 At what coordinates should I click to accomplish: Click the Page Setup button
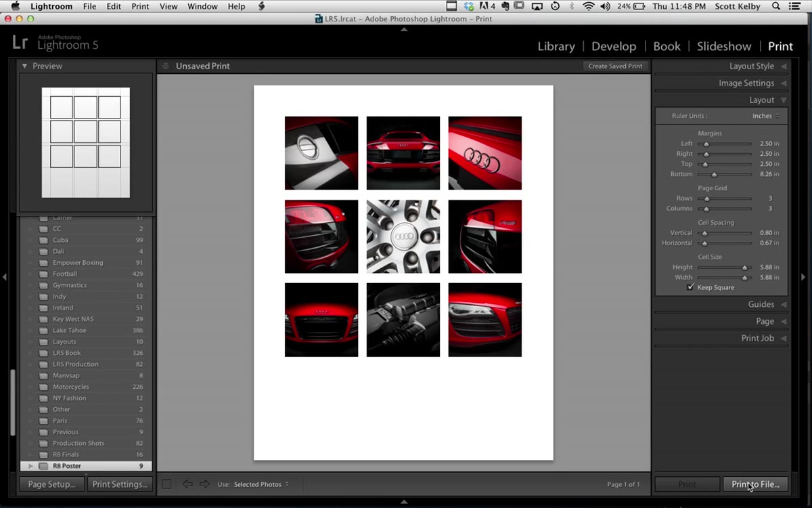point(52,484)
